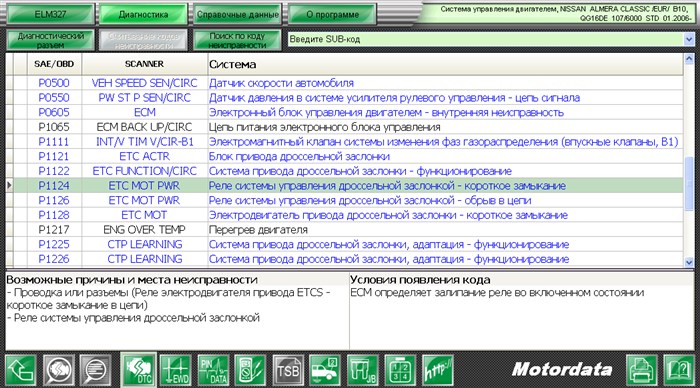Click the Диагностический разъем button
Image resolution: width=700 pixels, height=388 pixels.
50,40
